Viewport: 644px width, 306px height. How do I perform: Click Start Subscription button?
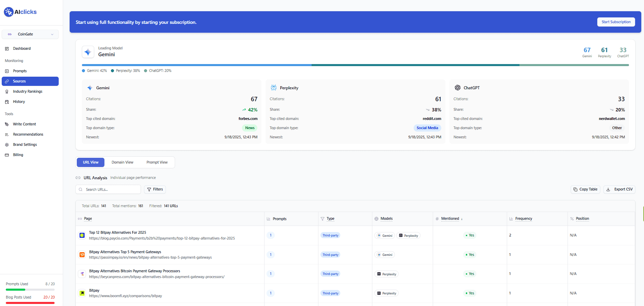pos(616,22)
